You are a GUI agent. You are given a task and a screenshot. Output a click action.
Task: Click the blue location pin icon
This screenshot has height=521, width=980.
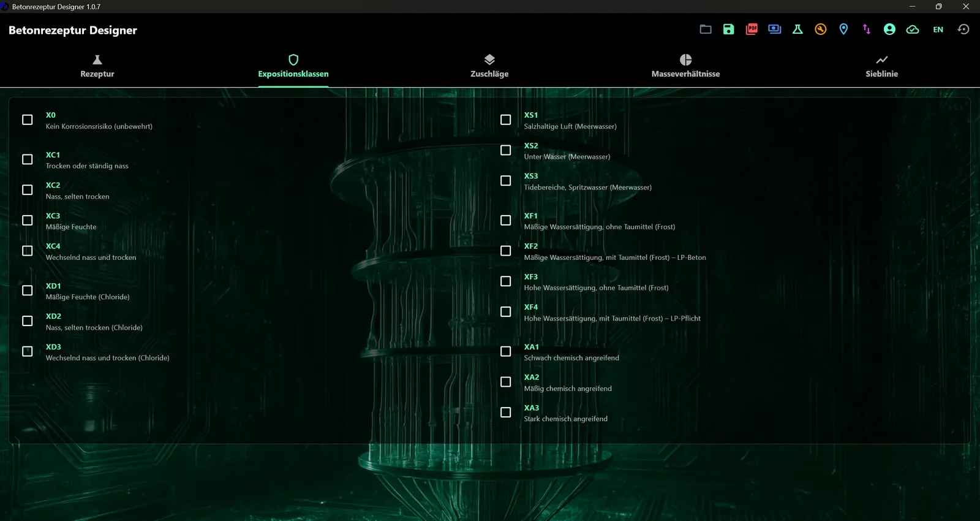843,29
